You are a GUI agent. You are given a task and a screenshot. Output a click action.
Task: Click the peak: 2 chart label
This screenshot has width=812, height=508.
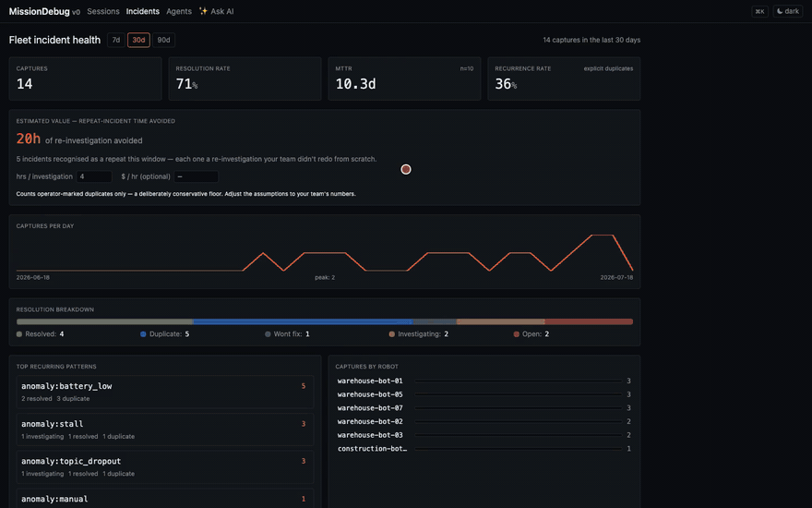click(x=325, y=277)
